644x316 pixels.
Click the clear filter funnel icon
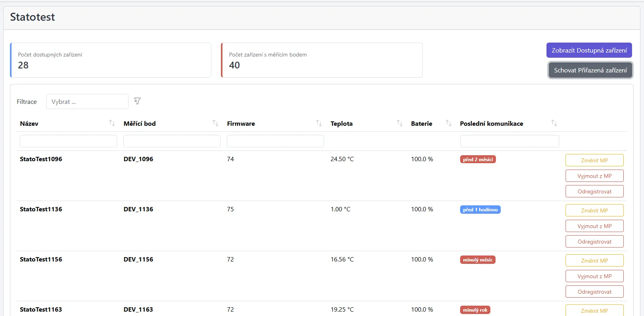pyautogui.click(x=137, y=101)
